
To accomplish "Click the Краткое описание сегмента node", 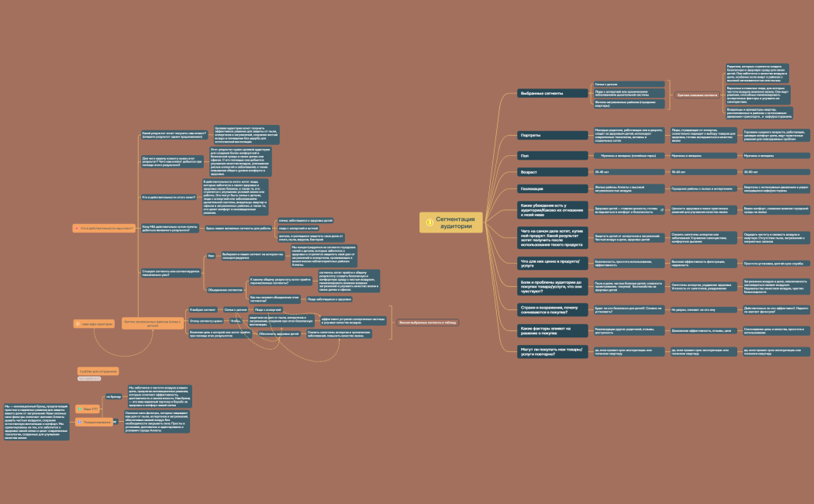I will coord(697,94).
